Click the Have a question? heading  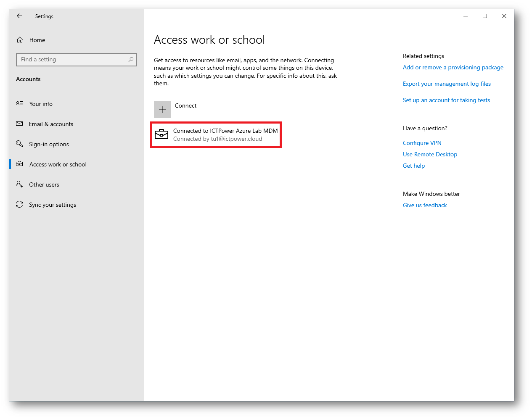(425, 128)
